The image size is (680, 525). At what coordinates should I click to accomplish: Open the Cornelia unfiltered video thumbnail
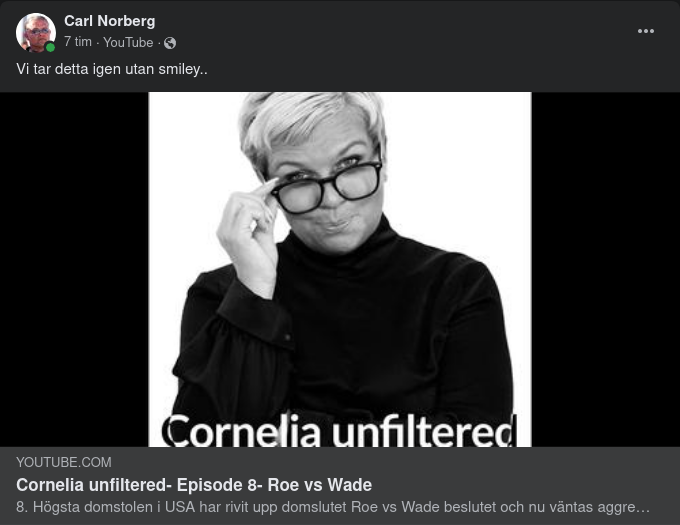pos(340,269)
